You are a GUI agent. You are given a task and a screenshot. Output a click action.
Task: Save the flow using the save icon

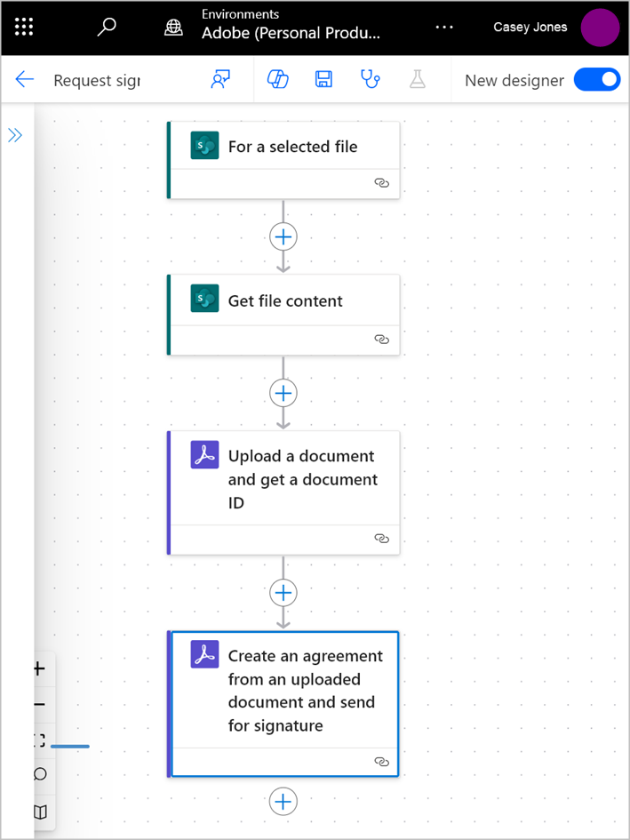[323, 79]
